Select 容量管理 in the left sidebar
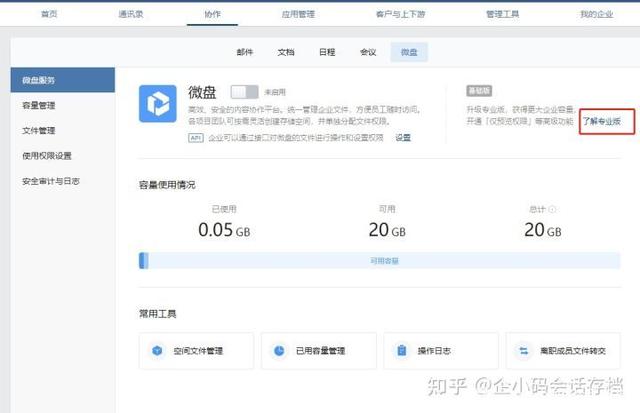This screenshot has width=640, height=413. click(x=39, y=105)
